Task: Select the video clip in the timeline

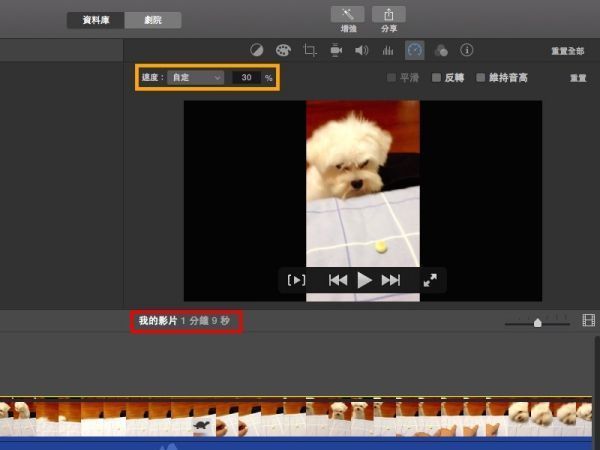Action: coord(296,416)
